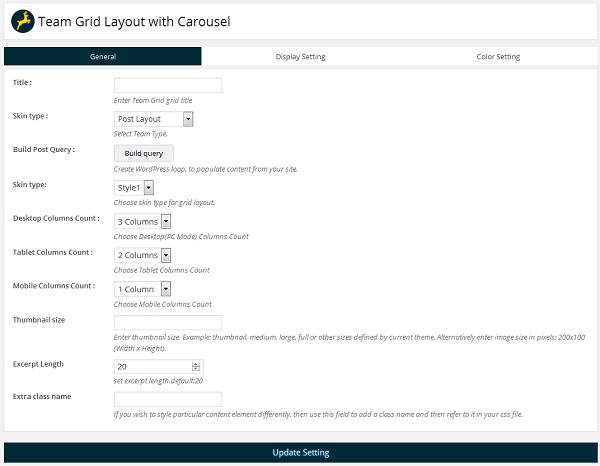Switch to the General tab

pyautogui.click(x=103, y=57)
